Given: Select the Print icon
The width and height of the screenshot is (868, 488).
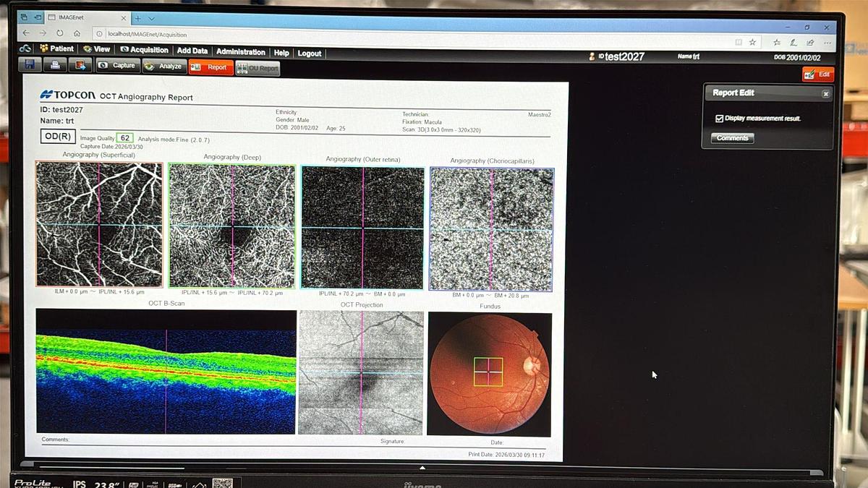Looking at the screenshot, I should 54,65.
